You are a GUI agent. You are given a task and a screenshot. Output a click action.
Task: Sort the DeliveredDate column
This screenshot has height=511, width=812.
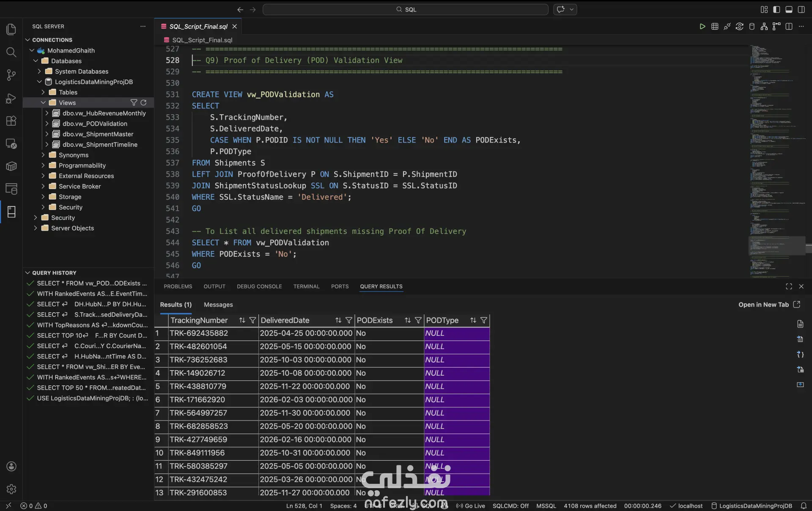click(338, 320)
